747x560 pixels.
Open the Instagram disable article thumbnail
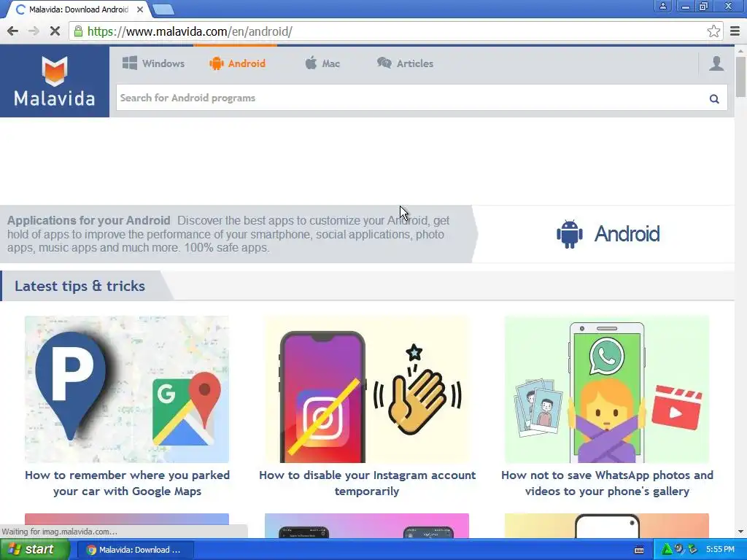coord(367,389)
